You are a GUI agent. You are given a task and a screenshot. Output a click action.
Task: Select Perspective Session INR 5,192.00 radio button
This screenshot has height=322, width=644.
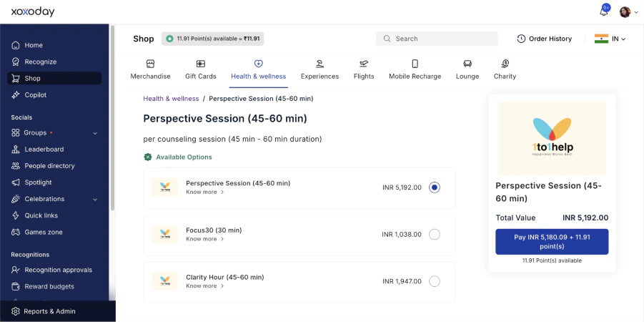point(435,187)
